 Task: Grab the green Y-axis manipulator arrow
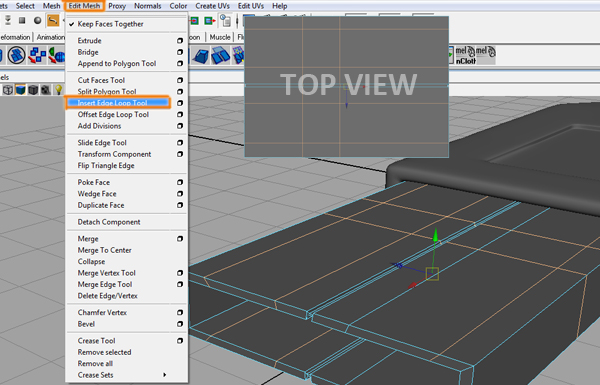pyautogui.click(x=435, y=236)
